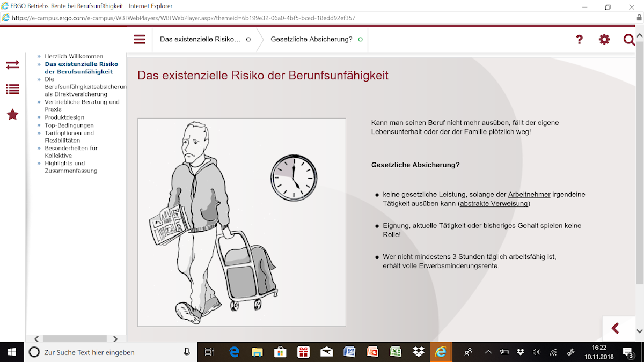Open settings gear icon

coord(604,39)
